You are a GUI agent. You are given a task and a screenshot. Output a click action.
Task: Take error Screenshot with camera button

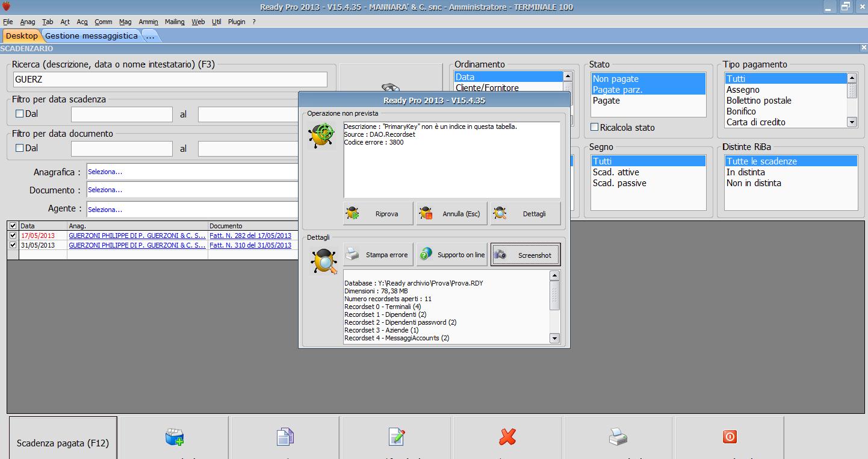pyautogui.click(x=525, y=255)
